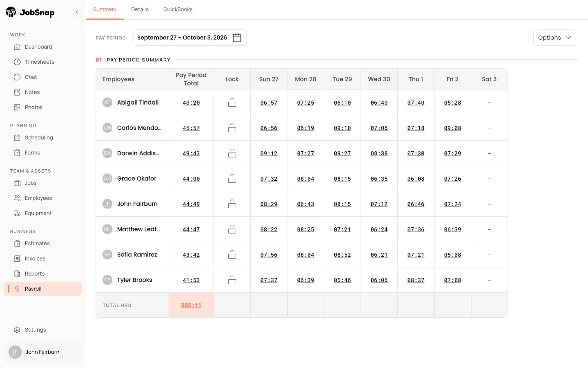This screenshot has height=368, width=588.
Task: Open Darwin Addis... Sun 27 entry 09:12
Action: click(269, 153)
